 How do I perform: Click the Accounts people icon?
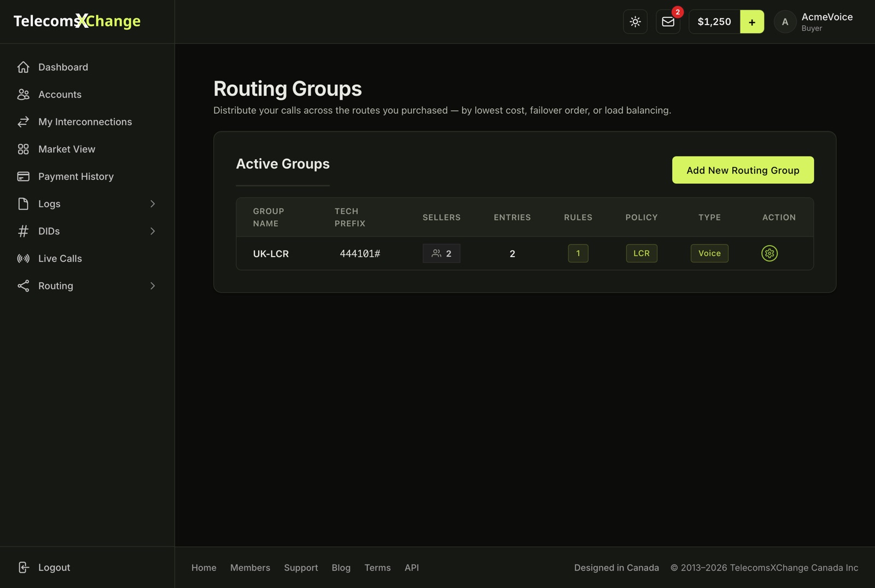[23, 94]
